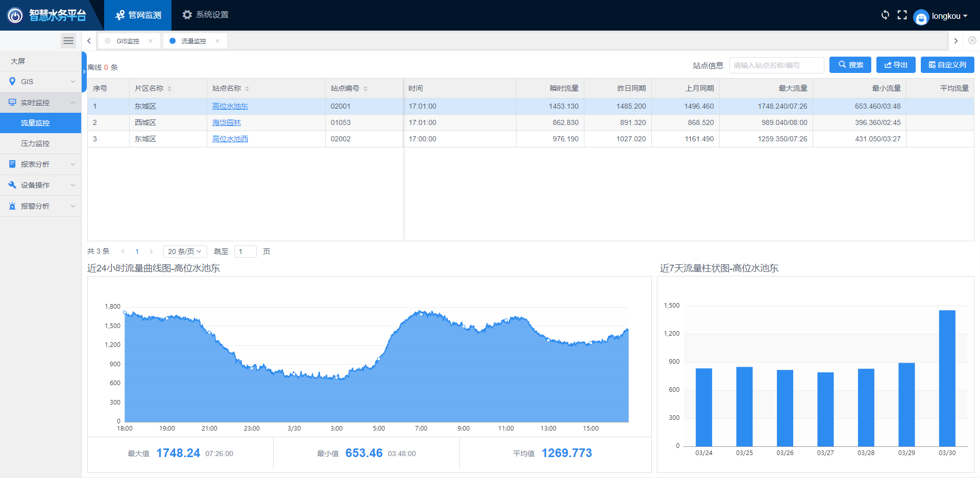The width and height of the screenshot is (980, 478).
Task: Sort table by 站点编号 column
Action: (365, 89)
